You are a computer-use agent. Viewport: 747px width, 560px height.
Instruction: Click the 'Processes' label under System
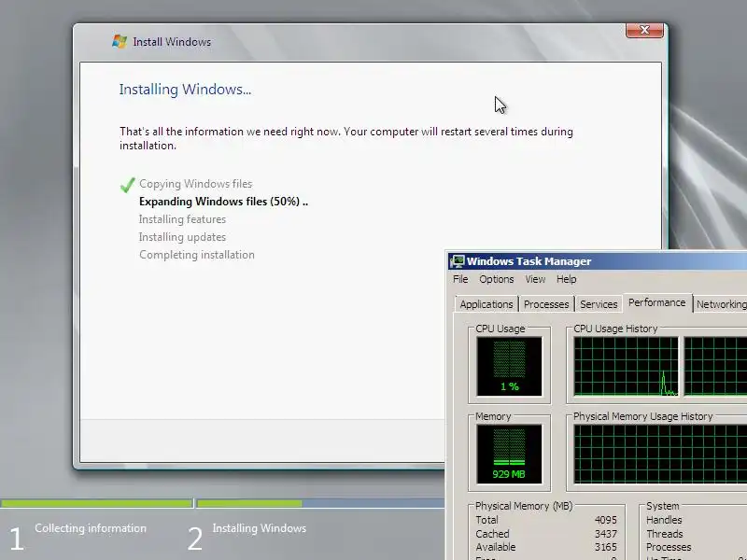(669, 547)
